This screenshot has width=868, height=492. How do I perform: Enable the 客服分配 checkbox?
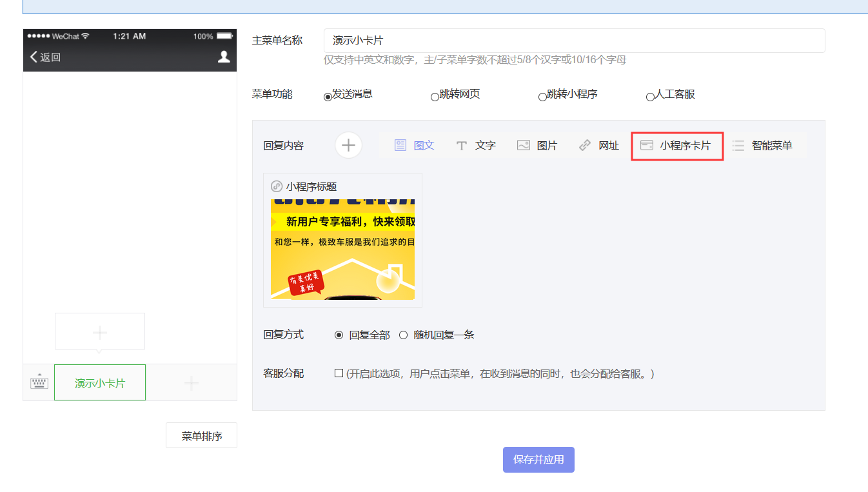(x=339, y=373)
